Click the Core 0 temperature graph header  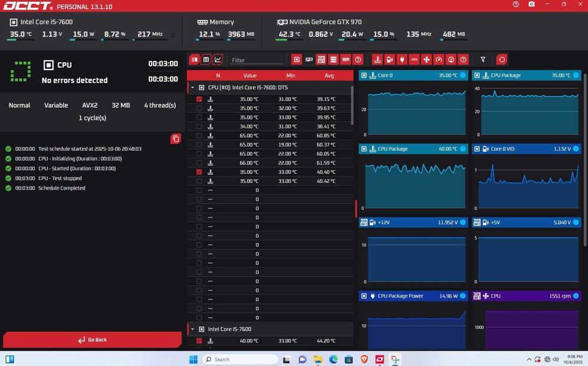(413, 75)
